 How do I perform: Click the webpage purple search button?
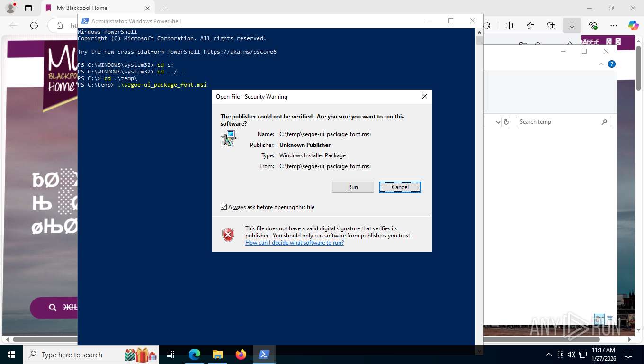point(53,308)
